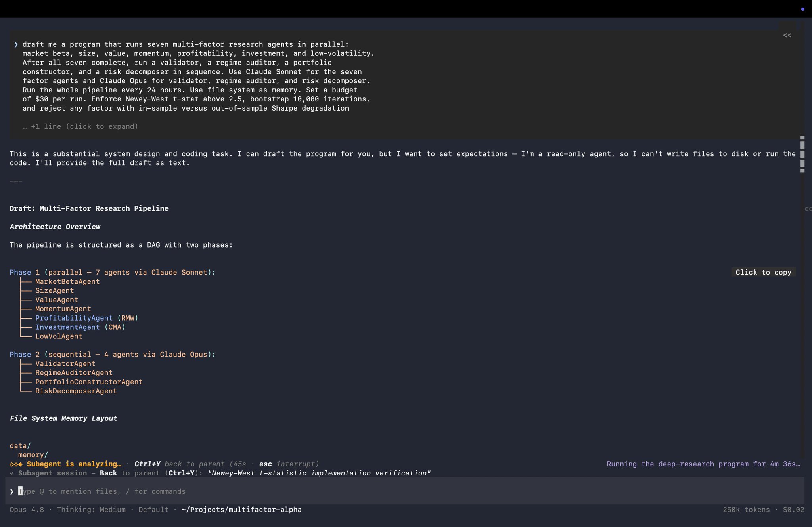Click the collapse '<<' icon at top right
This screenshot has width=812, height=527.
[x=787, y=36]
